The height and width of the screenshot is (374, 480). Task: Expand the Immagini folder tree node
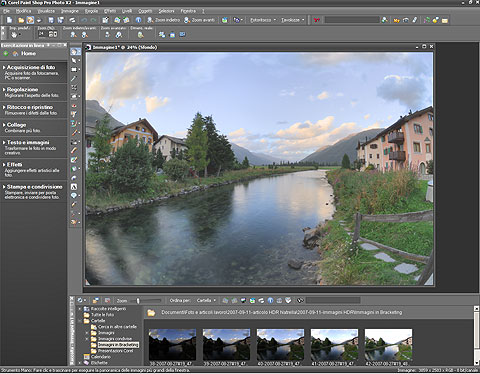[x=87, y=333]
